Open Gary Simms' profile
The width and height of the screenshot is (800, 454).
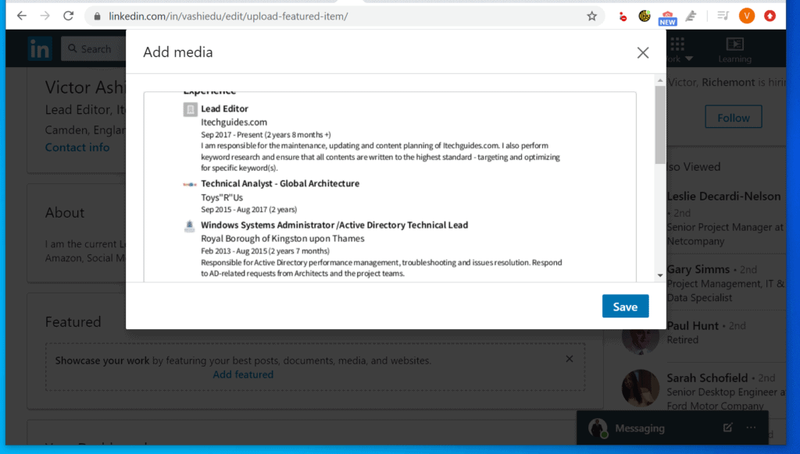coord(698,269)
